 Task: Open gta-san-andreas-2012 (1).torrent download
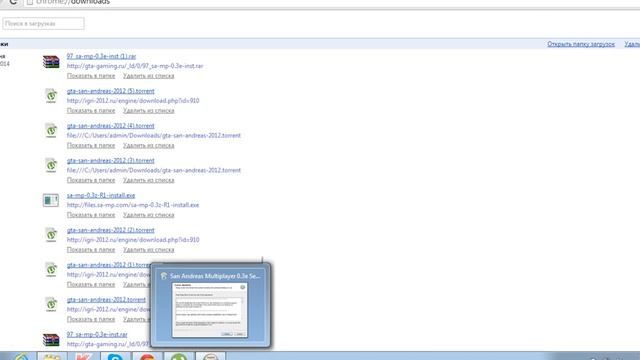pos(109,265)
